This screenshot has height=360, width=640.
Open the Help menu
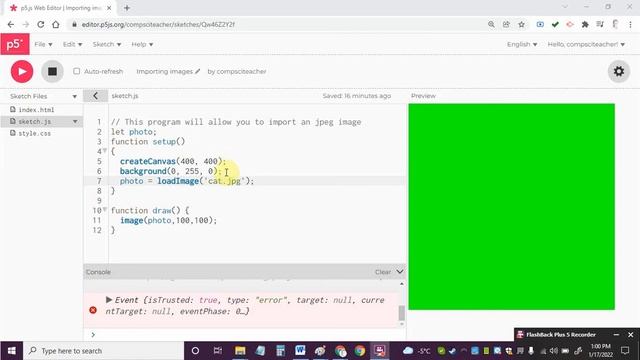pos(142,44)
